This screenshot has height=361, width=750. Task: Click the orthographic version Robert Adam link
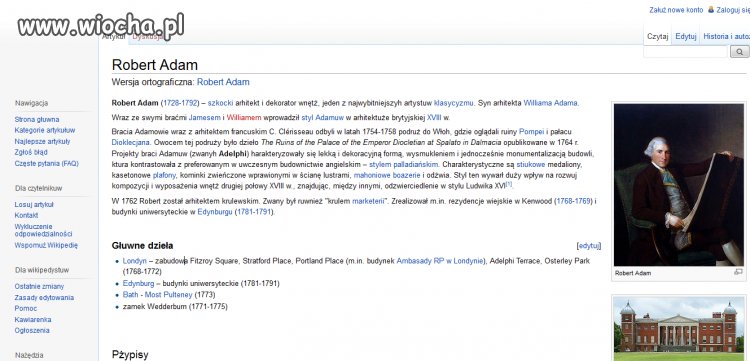click(x=223, y=82)
